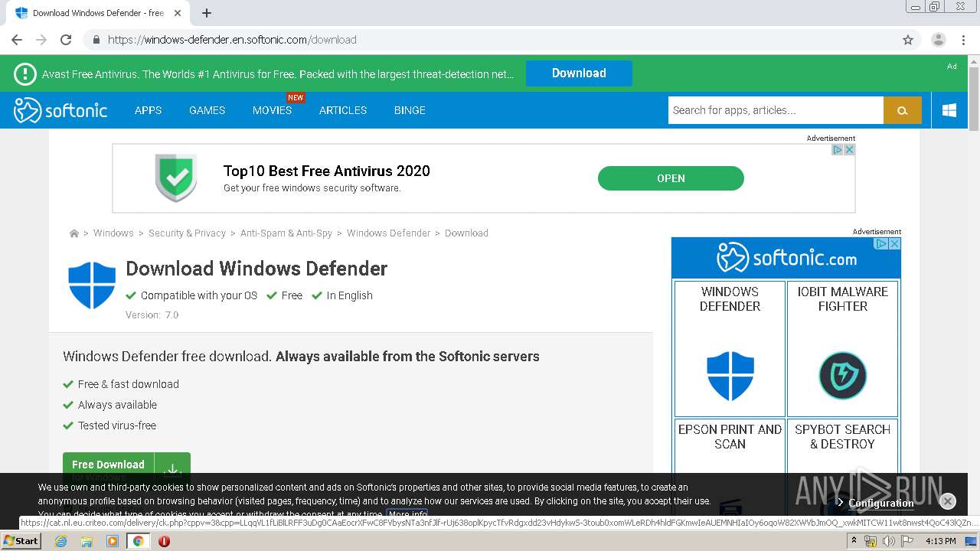Image resolution: width=980 pixels, height=551 pixels.
Task: Click the network tray icon
Action: (x=871, y=541)
